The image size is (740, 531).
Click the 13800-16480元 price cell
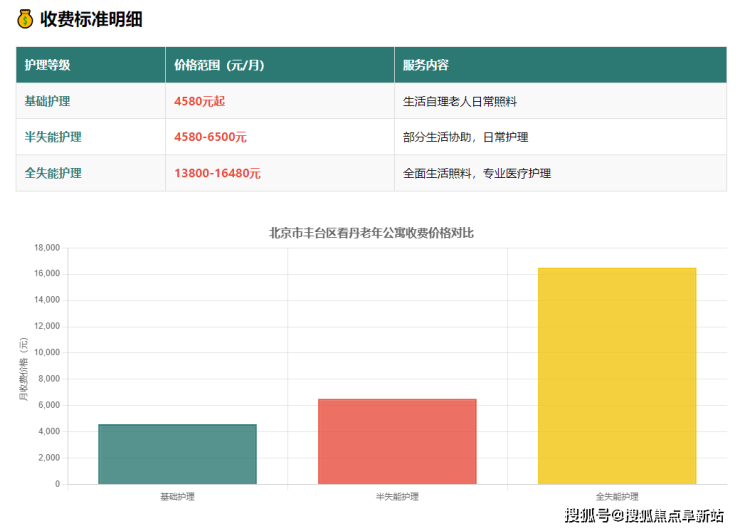click(x=217, y=173)
